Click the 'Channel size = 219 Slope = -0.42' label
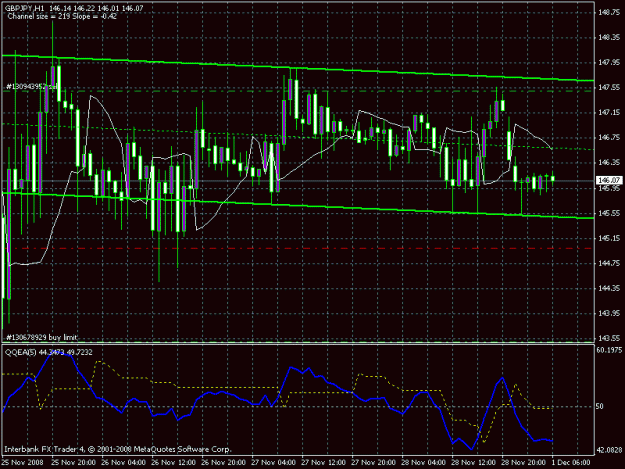Image resolution: width=625 pixels, height=469 pixels. point(62,16)
